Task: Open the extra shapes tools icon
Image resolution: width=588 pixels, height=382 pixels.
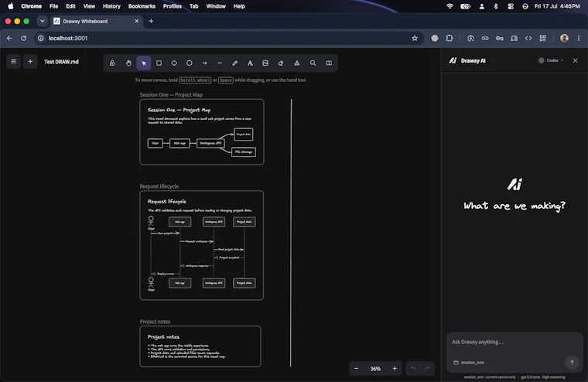Action: (x=296, y=63)
